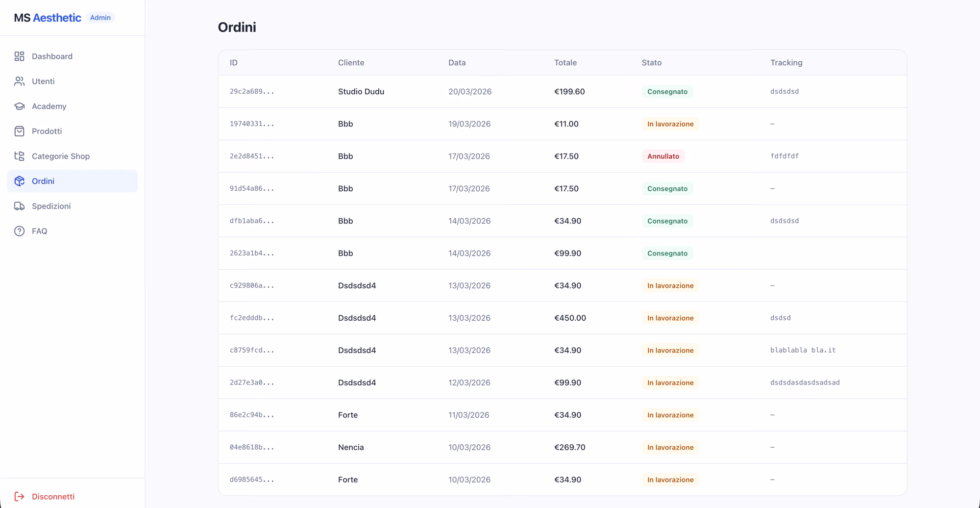Open Utenti via people icon
The image size is (980, 508).
19,81
